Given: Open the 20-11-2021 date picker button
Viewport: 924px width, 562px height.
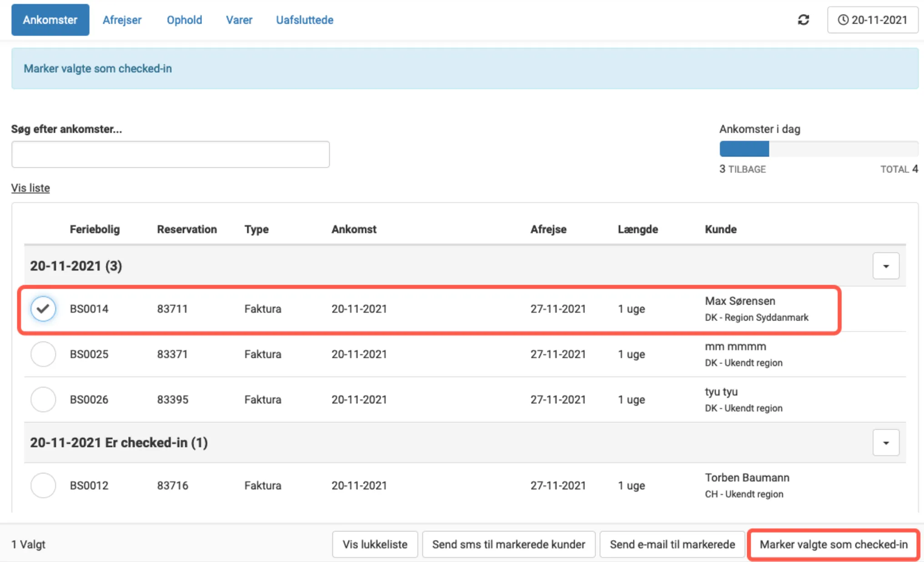Looking at the screenshot, I should click(872, 20).
